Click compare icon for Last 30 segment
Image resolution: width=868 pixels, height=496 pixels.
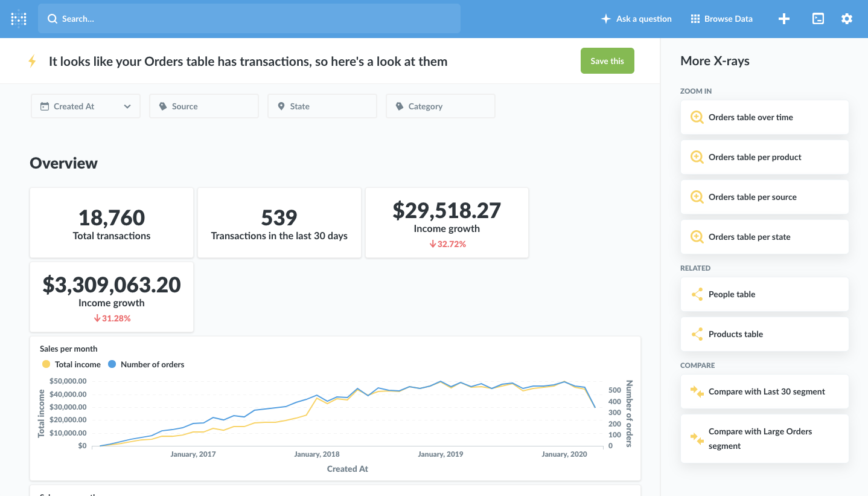pos(697,391)
